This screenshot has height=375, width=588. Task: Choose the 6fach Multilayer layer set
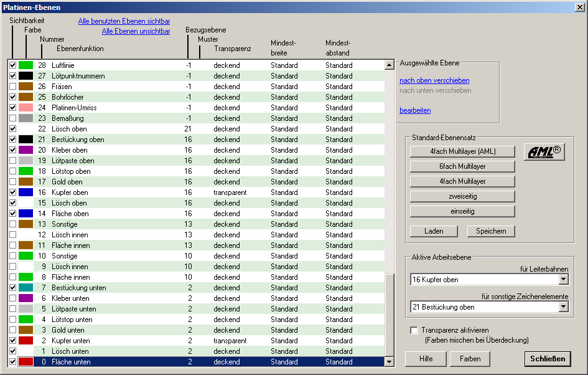pos(462,166)
